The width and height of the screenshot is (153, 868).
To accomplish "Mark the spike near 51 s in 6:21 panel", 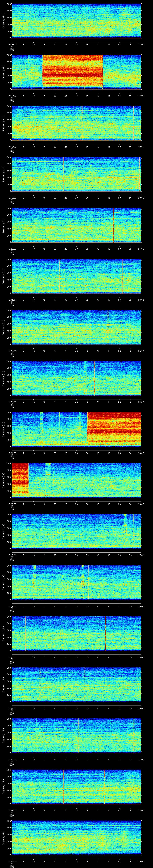I will point(122,276).
